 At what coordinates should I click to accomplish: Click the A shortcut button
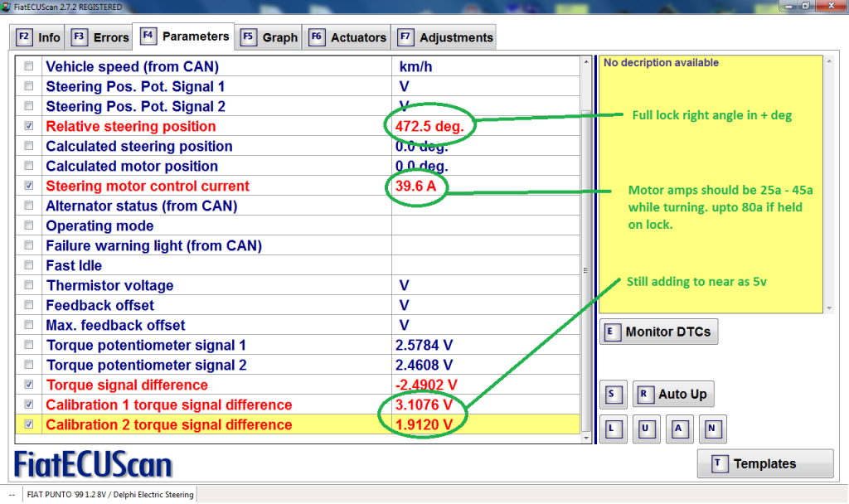coord(678,429)
